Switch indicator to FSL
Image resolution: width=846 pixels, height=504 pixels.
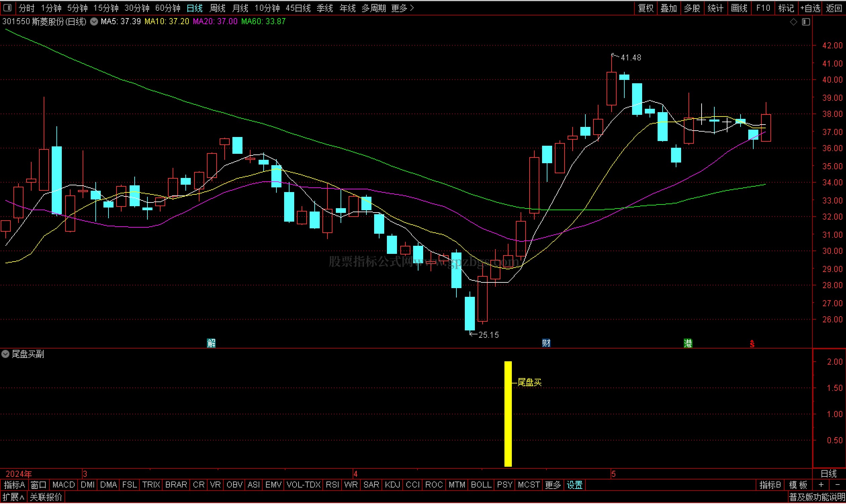tap(129, 485)
